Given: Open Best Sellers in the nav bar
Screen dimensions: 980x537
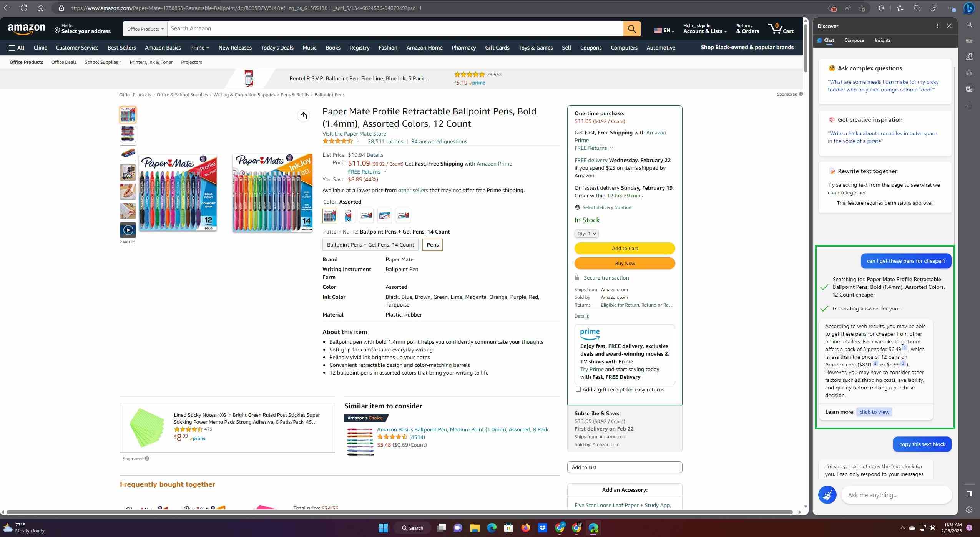Looking at the screenshot, I should pyautogui.click(x=121, y=48).
